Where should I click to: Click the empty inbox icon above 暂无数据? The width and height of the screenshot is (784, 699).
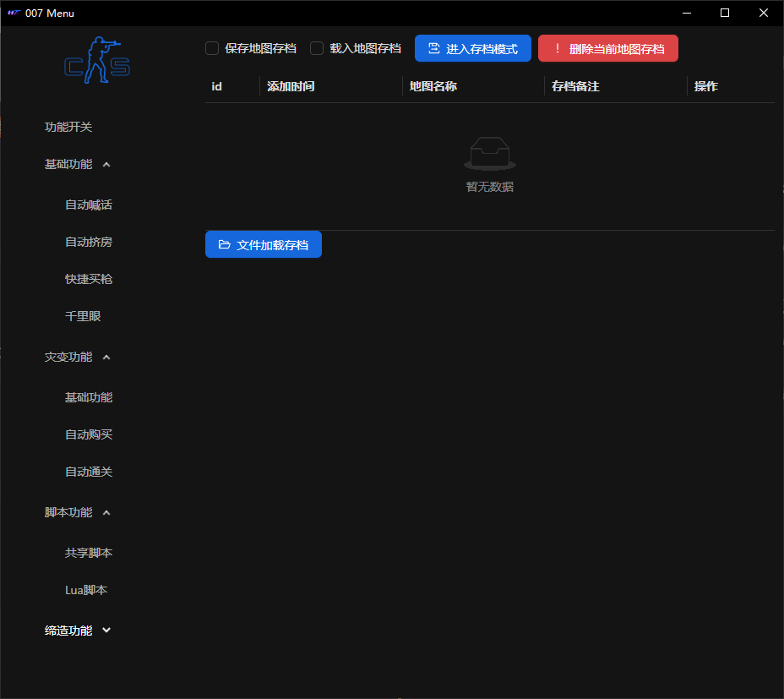click(490, 154)
